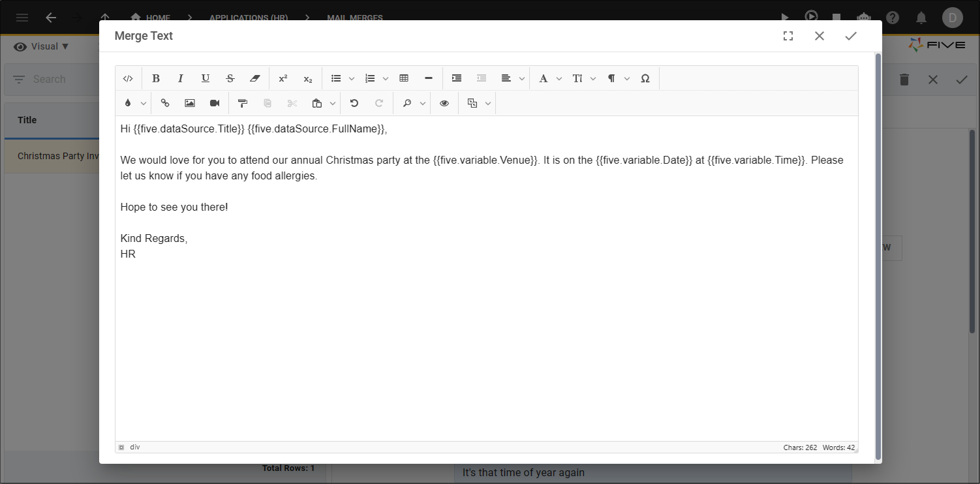Screen dimensions: 980x484
Task: Open text color dropdown arrow
Action: (x=144, y=103)
